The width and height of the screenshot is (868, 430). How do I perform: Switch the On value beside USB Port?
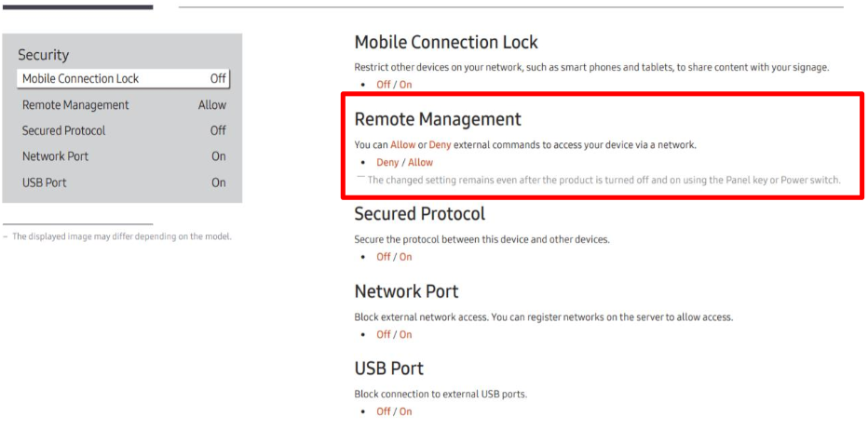click(x=219, y=182)
